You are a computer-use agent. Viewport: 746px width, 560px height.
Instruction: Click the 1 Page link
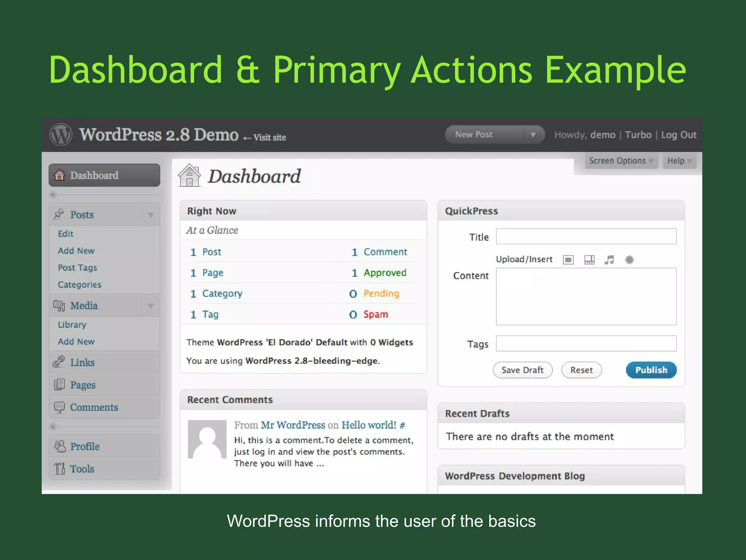click(207, 273)
